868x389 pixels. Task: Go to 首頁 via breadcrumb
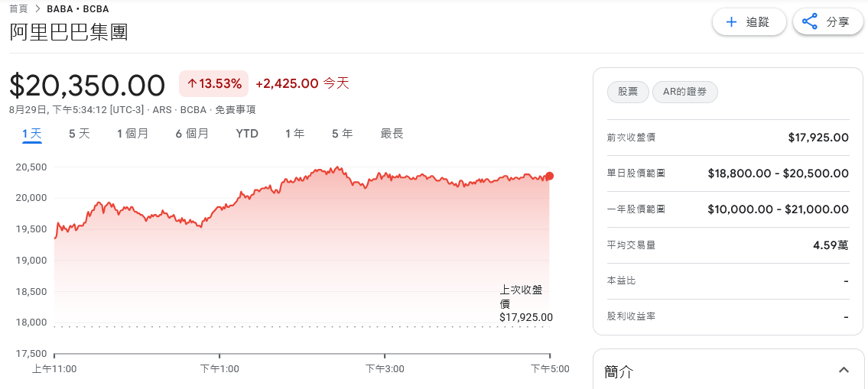[18, 9]
